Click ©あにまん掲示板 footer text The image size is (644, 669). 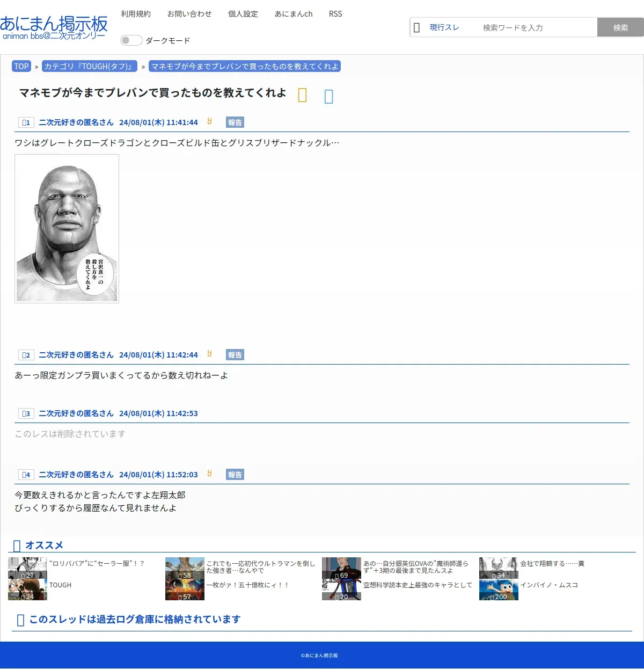pos(319,656)
